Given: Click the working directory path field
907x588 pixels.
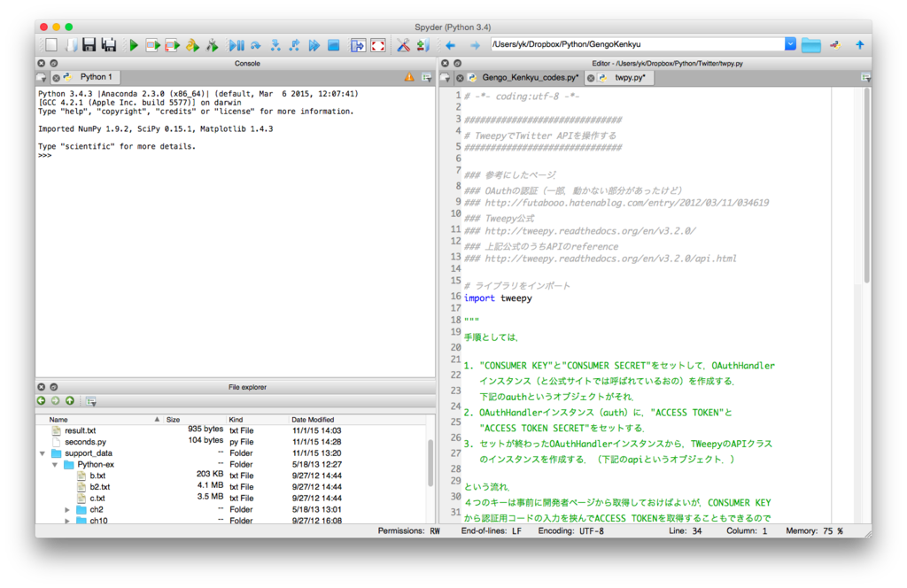Looking at the screenshot, I should click(x=636, y=44).
